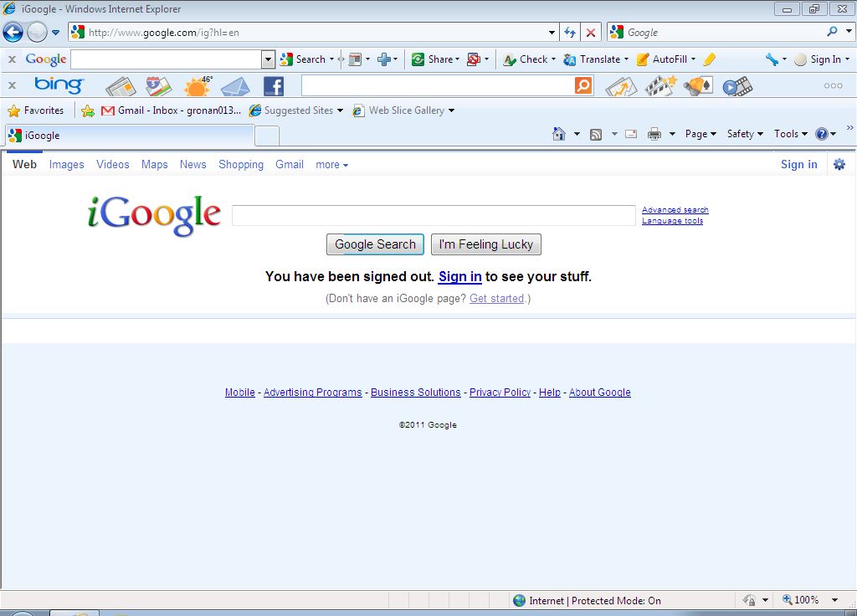Close the Google Toolbar with its X

point(12,59)
